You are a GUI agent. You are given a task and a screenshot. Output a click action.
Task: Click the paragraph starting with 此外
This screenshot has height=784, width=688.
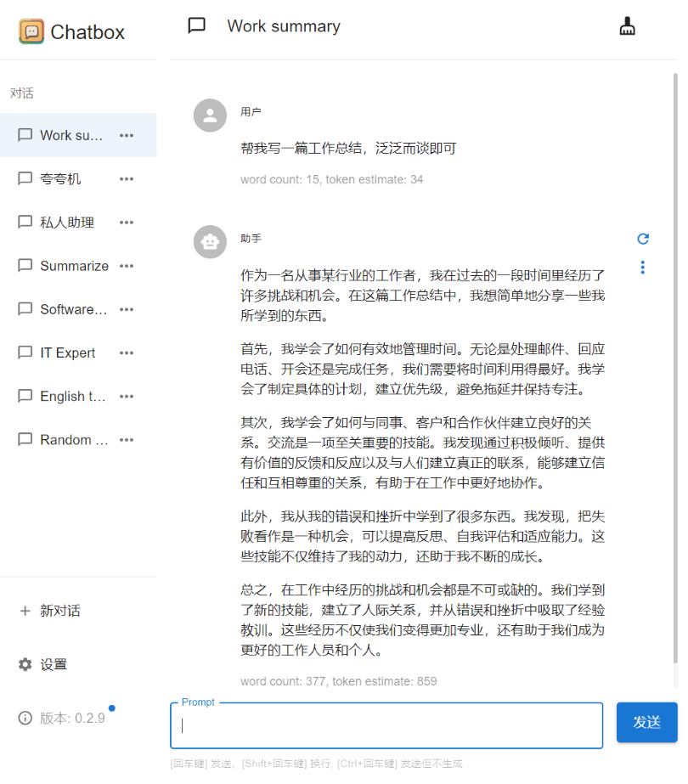[x=422, y=537]
